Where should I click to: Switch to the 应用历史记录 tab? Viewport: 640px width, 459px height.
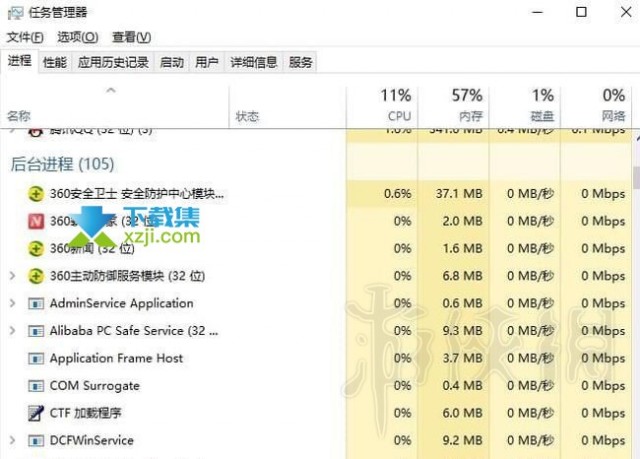coord(113,62)
